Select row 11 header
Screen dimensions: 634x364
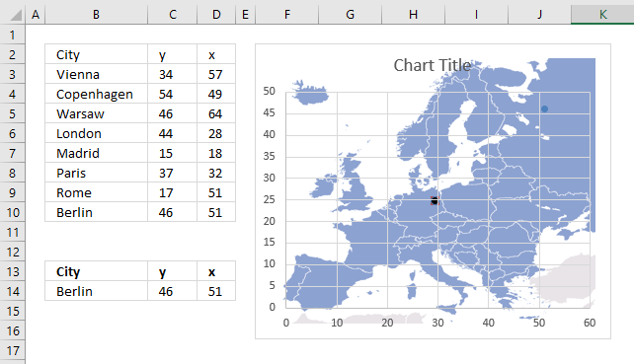click(13, 232)
